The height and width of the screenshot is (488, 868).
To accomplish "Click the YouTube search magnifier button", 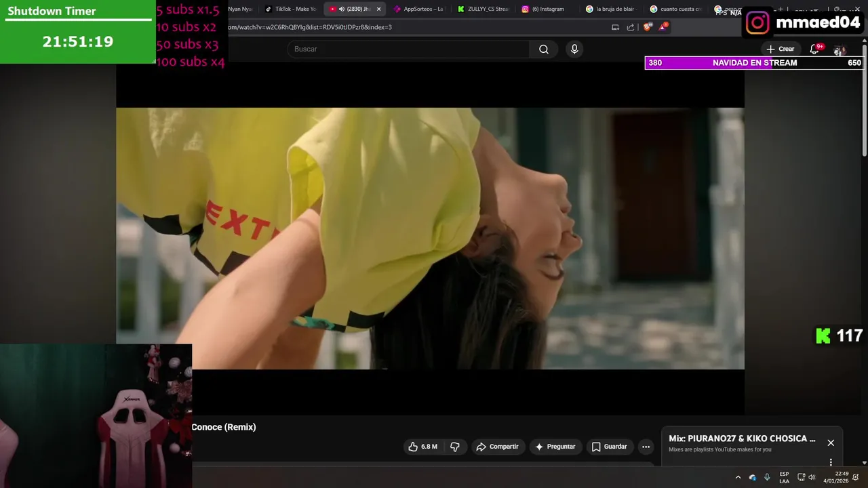I will tap(543, 49).
